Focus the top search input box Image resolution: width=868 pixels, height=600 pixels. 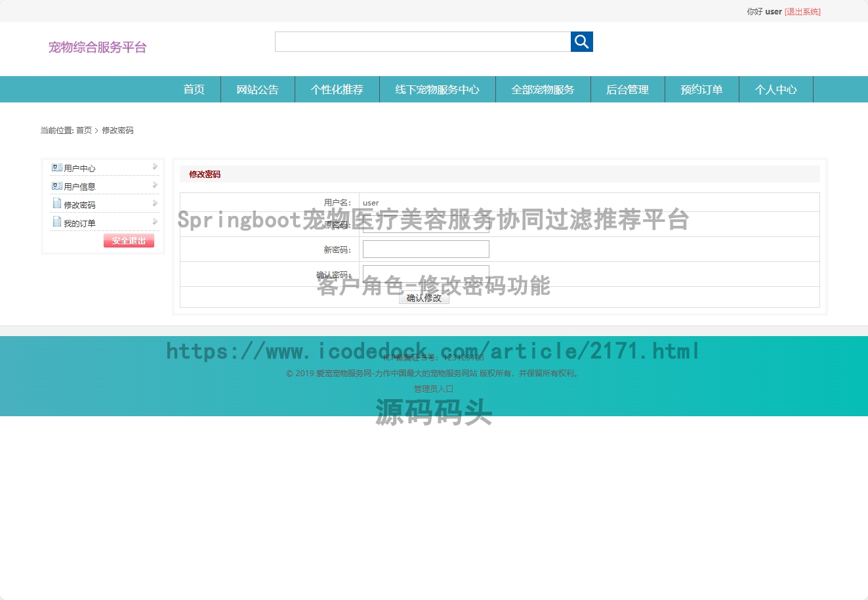(423, 41)
